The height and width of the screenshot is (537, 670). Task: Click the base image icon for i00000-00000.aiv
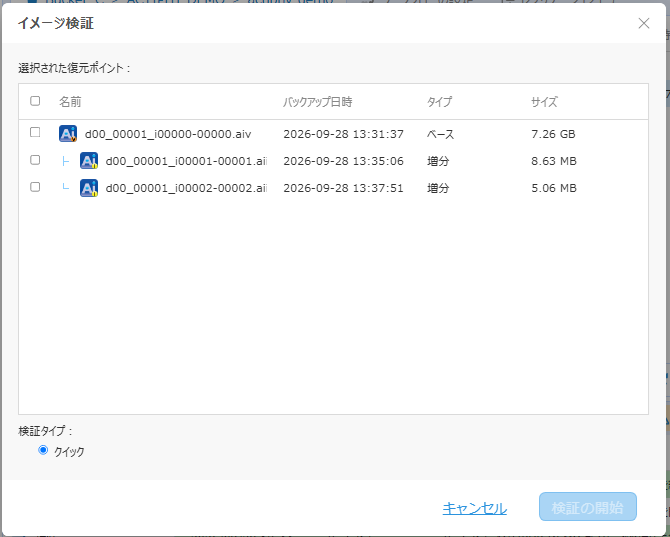(68, 134)
